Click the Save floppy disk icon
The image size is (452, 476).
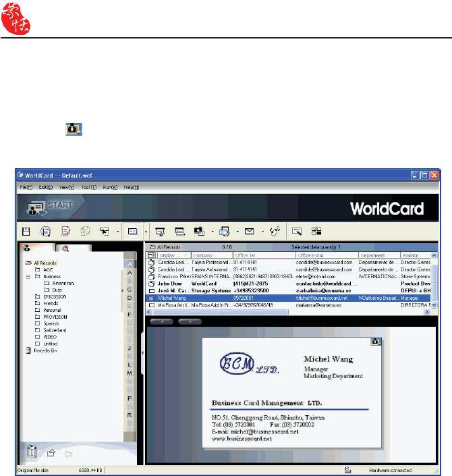coord(26,232)
